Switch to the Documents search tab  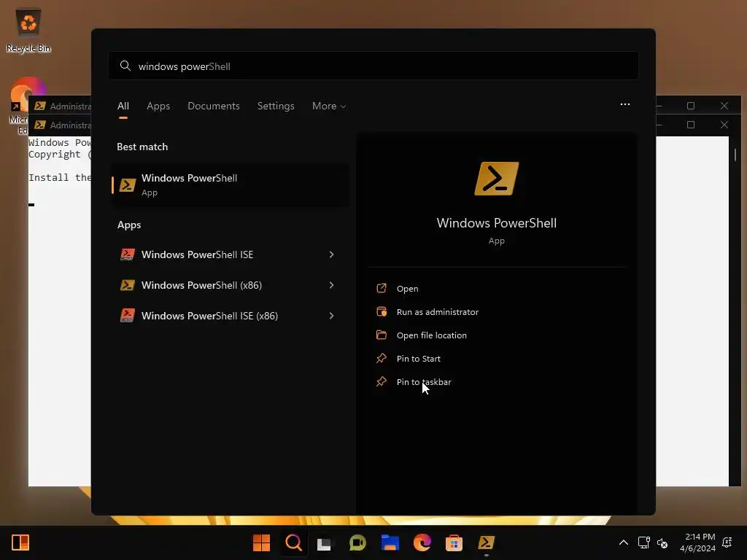point(214,106)
